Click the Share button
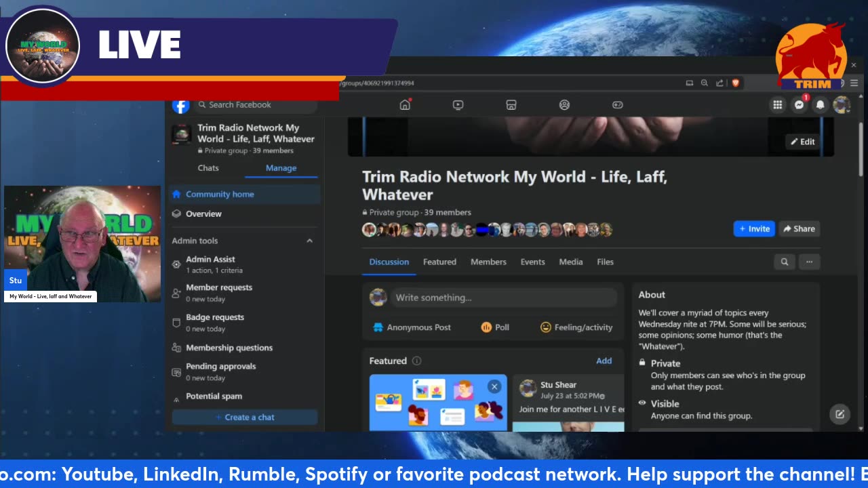 click(799, 229)
